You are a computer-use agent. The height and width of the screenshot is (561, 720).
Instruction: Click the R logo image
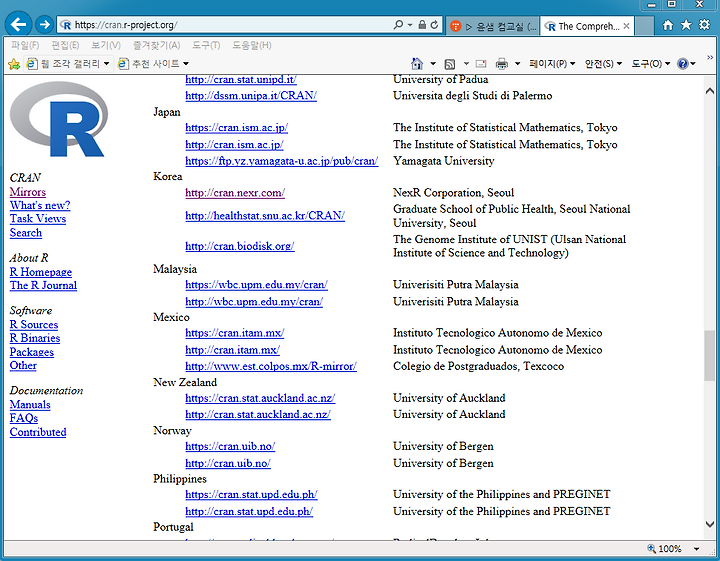coord(59,119)
